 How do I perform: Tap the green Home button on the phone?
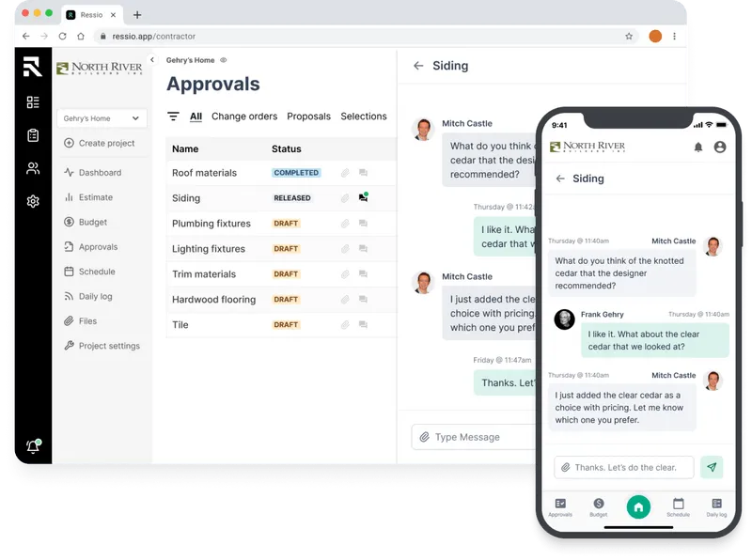[x=639, y=505]
